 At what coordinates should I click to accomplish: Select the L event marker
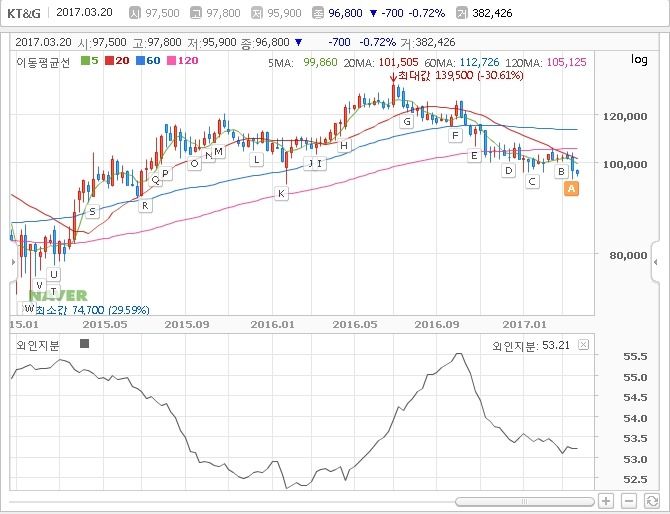pyautogui.click(x=256, y=160)
